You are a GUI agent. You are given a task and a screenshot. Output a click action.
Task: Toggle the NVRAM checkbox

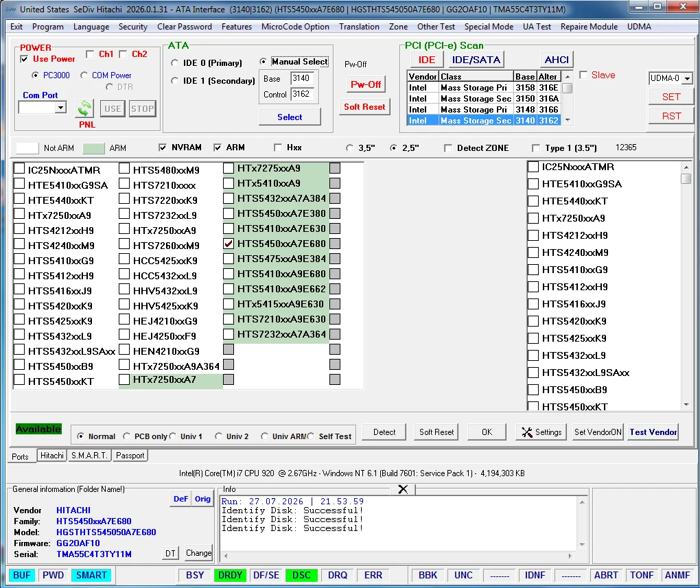163,148
